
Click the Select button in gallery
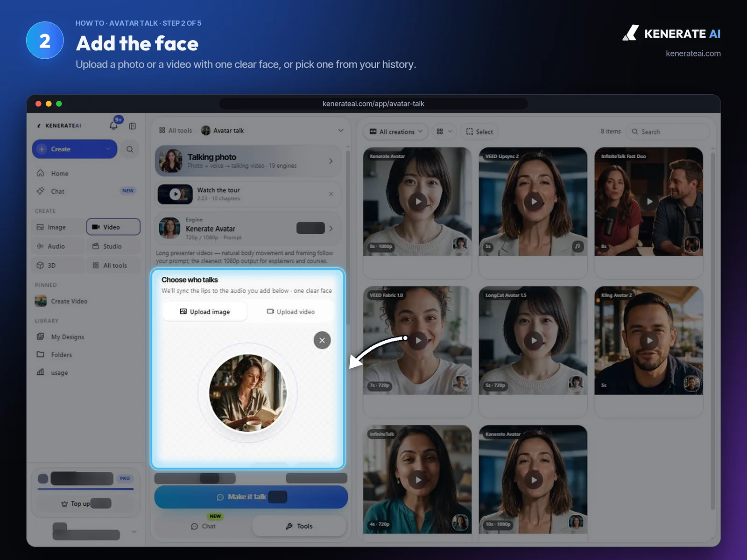coord(479,132)
